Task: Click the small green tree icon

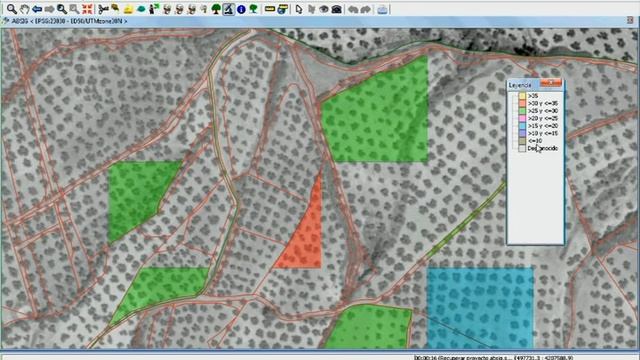Action: 253,9
